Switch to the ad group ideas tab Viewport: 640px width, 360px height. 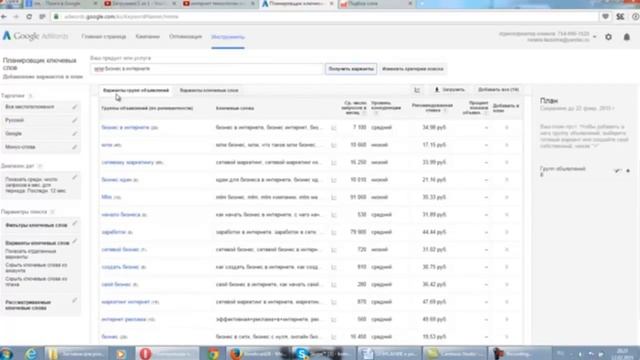click(x=136, y=90)
